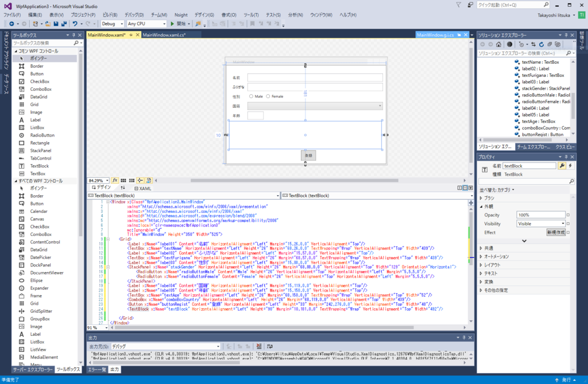Switch to エラー一覧 tab

(x=97, y=370)
